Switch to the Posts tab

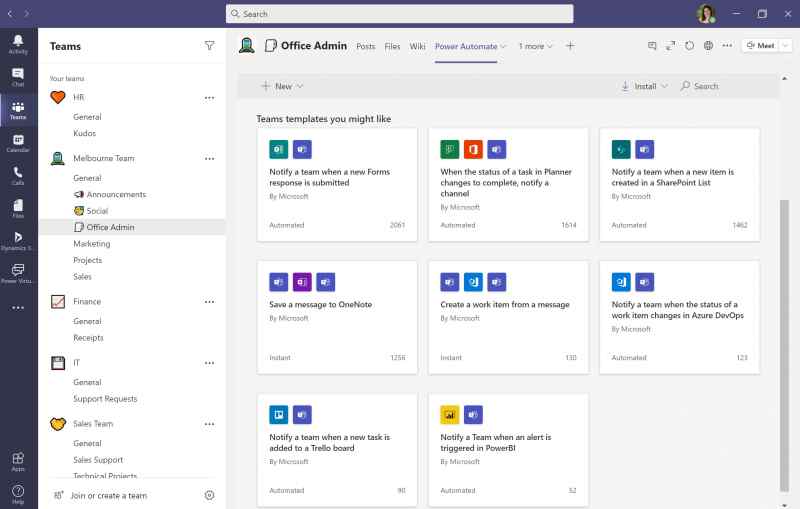coord(365,46)
